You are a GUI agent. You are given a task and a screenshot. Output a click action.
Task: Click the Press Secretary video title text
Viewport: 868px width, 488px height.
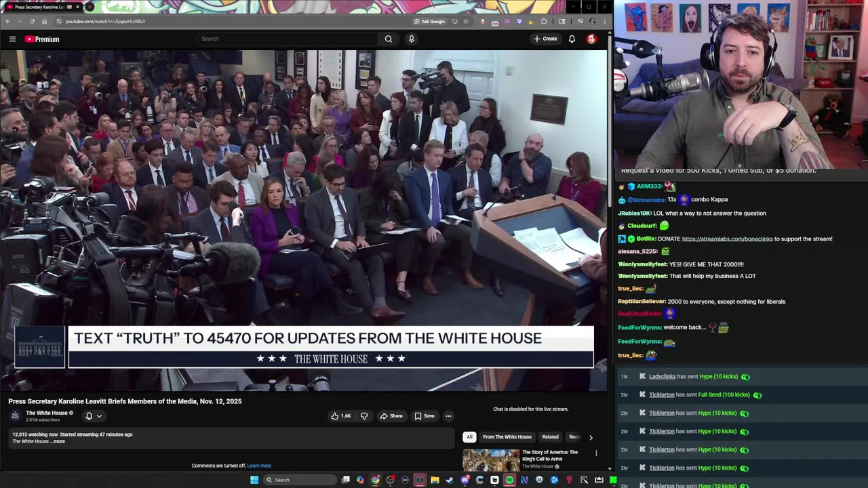[125, 401]
